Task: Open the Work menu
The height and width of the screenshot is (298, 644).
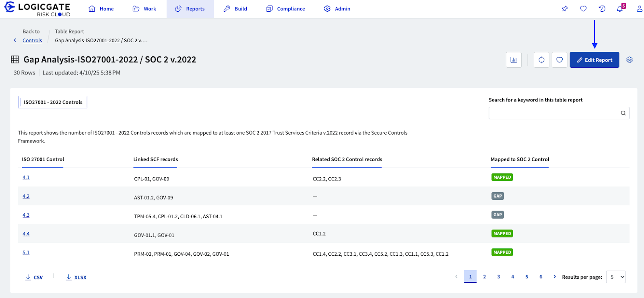Action: (144, 9)
